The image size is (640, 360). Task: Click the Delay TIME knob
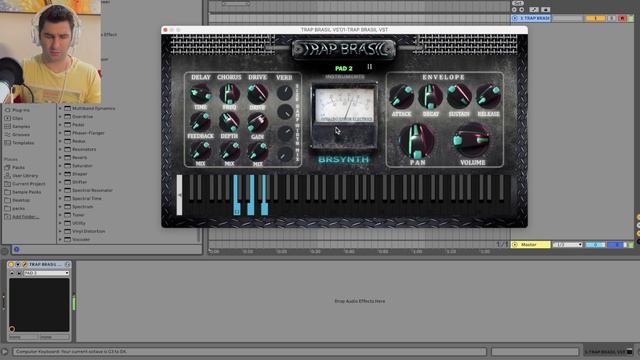[x=200, y=94]
